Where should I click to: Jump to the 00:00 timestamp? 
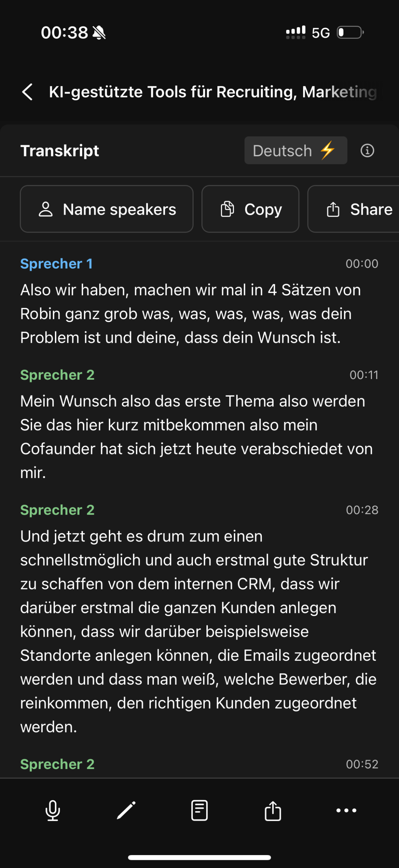(362, 264)
